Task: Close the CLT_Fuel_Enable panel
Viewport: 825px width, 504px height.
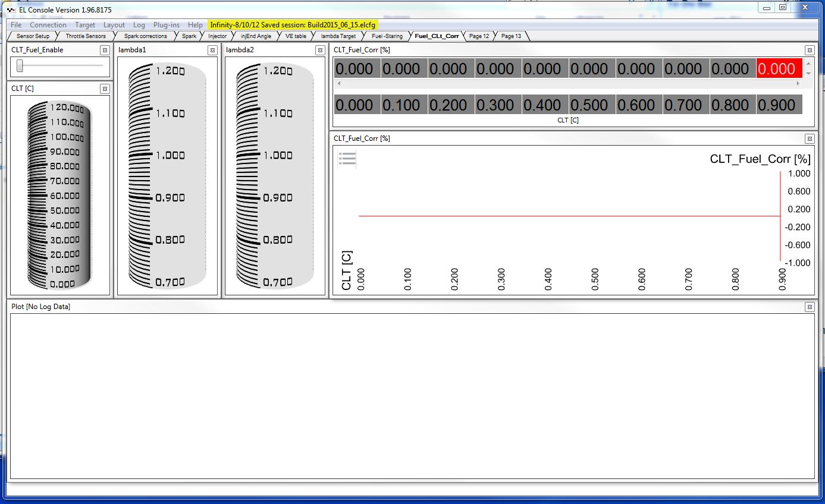Action: coord(105,50)
